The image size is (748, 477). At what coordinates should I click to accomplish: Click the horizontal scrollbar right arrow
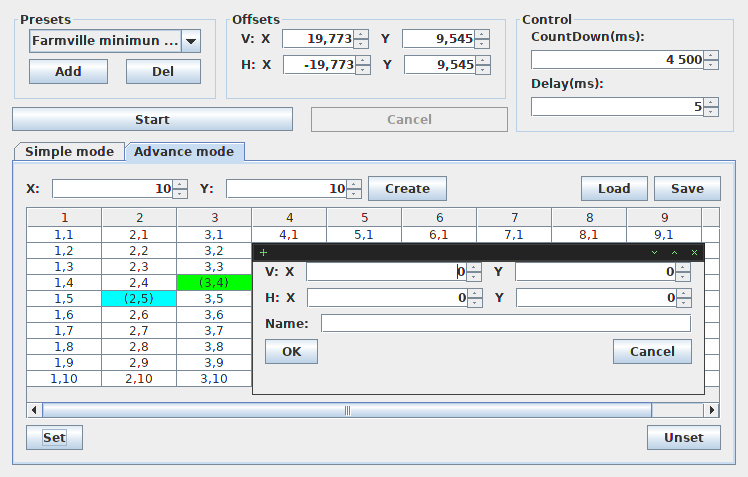coord(711,410)
